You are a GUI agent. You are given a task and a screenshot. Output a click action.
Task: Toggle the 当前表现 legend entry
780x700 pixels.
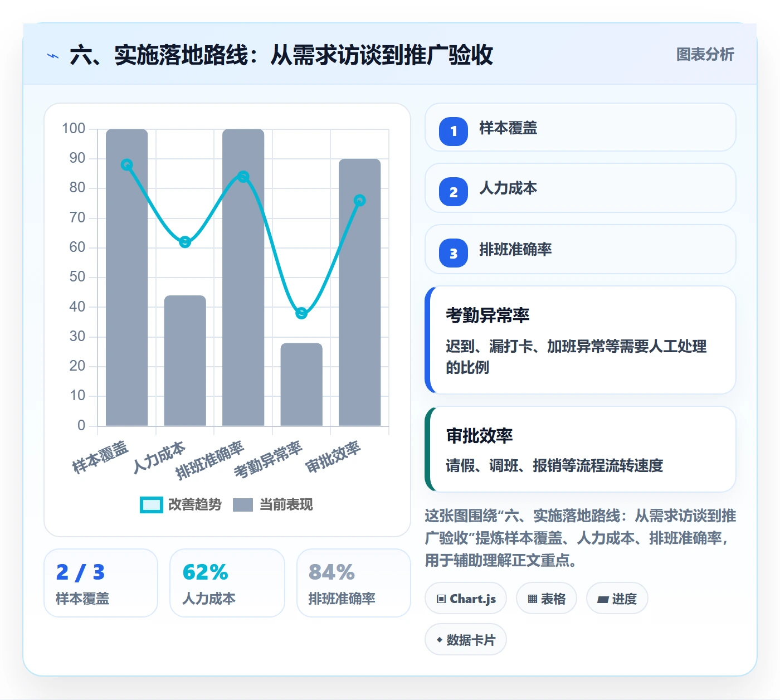[273, 504]
